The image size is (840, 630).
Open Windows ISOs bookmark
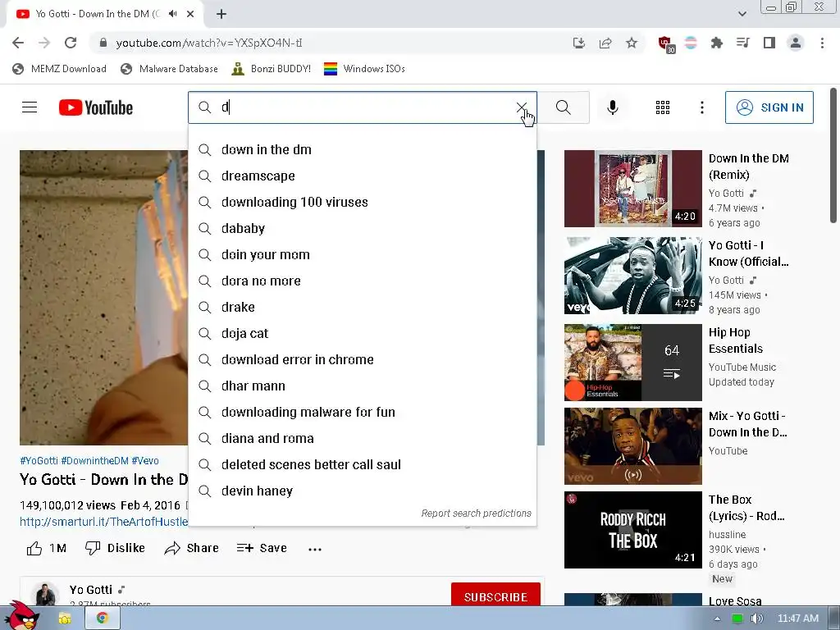[x=364, y=69]
